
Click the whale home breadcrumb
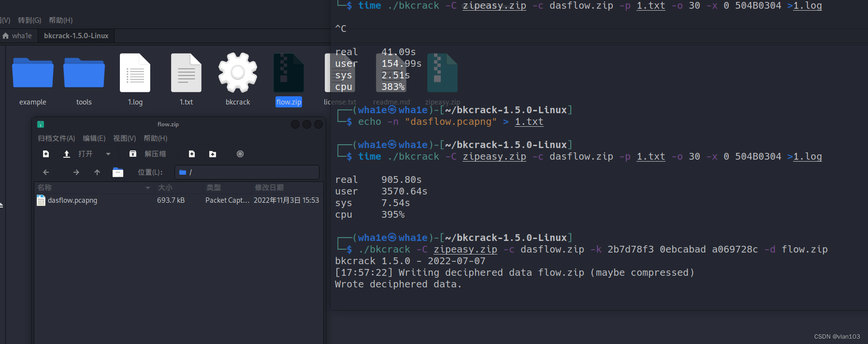[x=17, y=36]
